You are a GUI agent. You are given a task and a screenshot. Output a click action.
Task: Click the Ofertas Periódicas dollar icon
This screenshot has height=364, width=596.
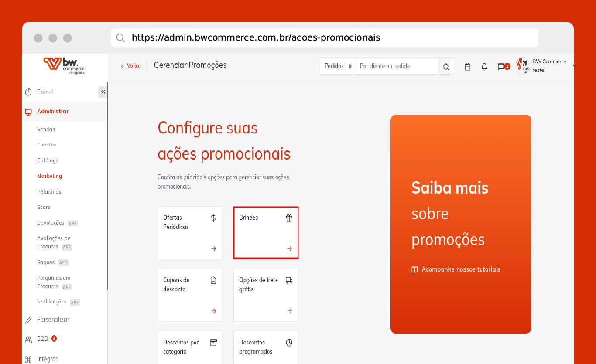213,218
